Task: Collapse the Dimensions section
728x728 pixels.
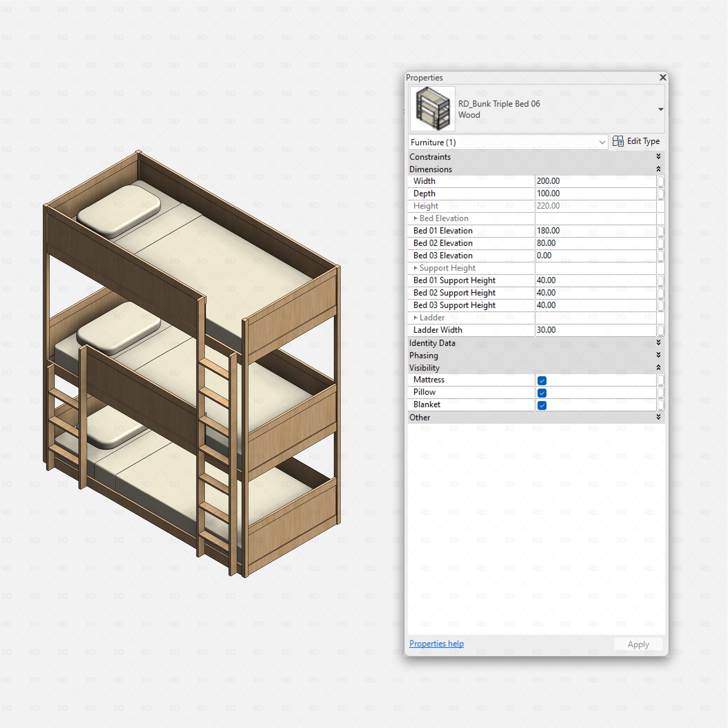Action: [659, 169]
